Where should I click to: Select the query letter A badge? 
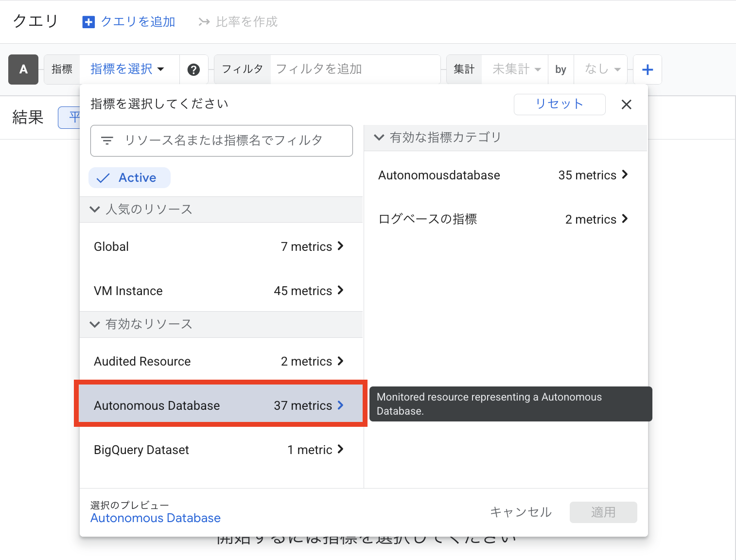(23, 70)
